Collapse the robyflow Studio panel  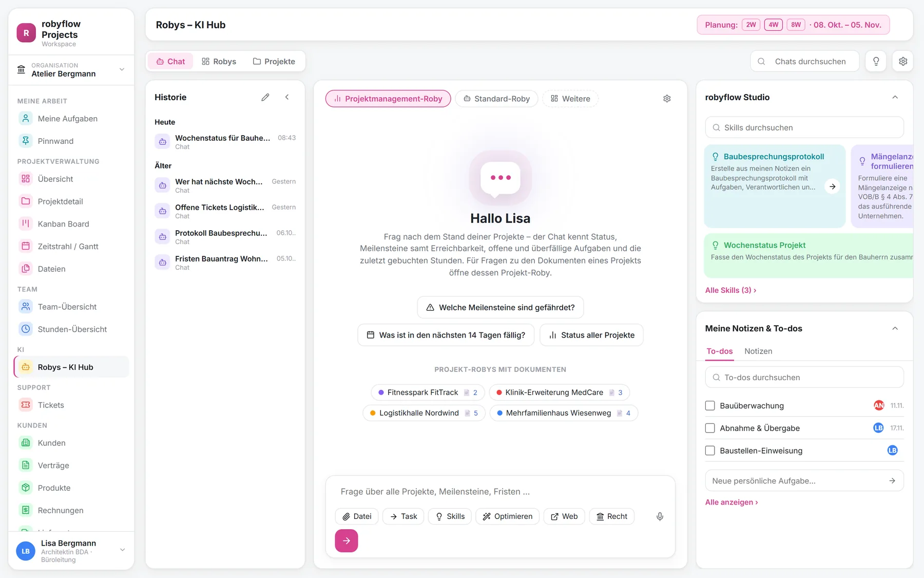895,97
